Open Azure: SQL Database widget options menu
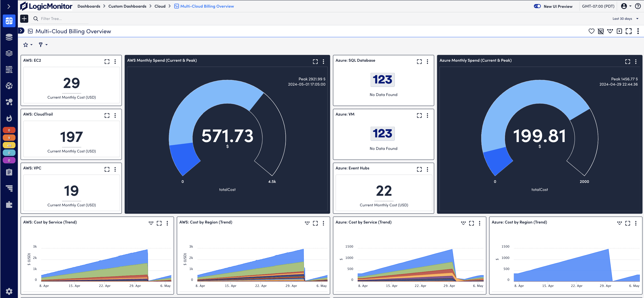The width and height of the screenshot is (644, 298). pos(427,61)
